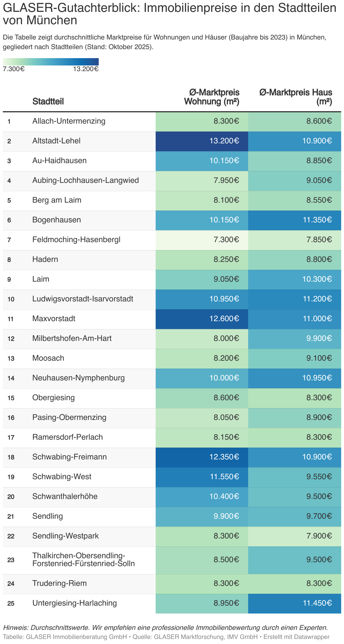This screenshot has height=644, width=344.
Task: Click the Stadtteil column header
Action: (48, 101)
